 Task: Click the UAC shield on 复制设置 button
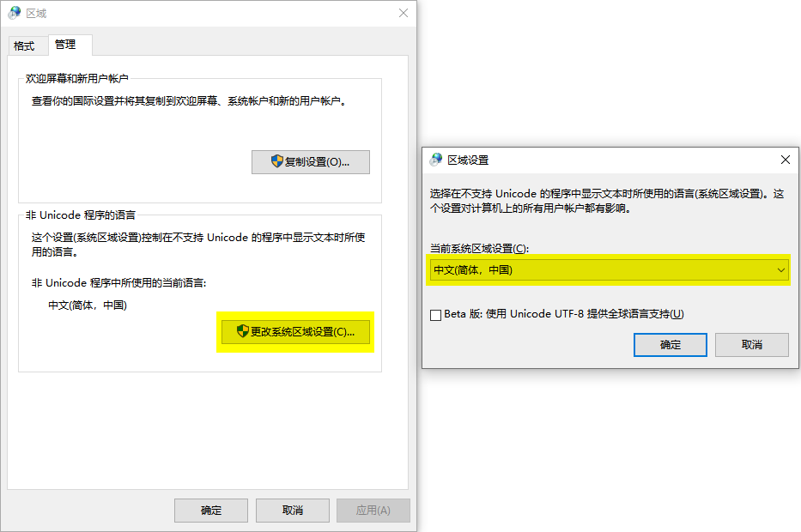coord(276,161)
